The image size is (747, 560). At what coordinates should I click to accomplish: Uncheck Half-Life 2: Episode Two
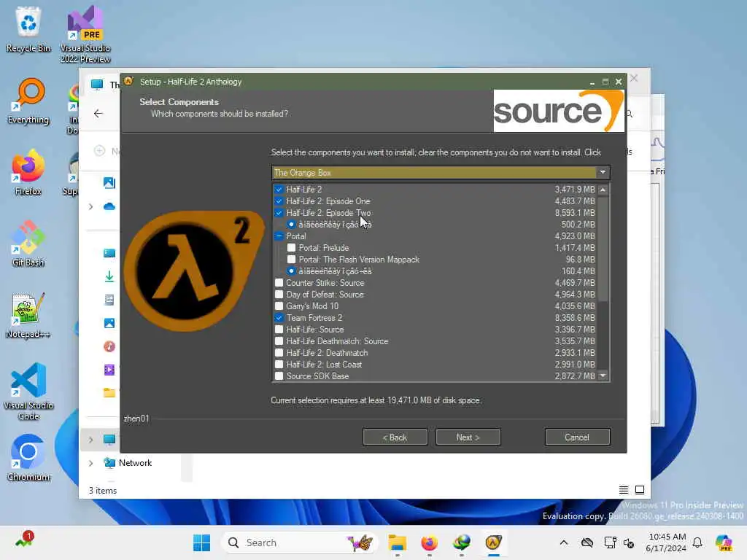coord(279,213)
